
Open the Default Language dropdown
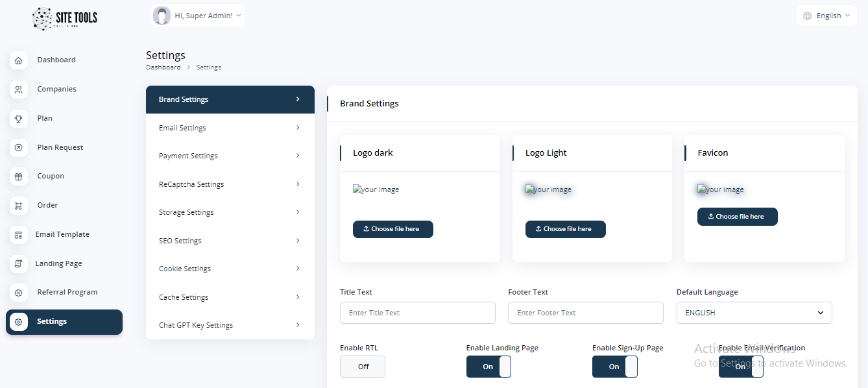tap(754, 313)
